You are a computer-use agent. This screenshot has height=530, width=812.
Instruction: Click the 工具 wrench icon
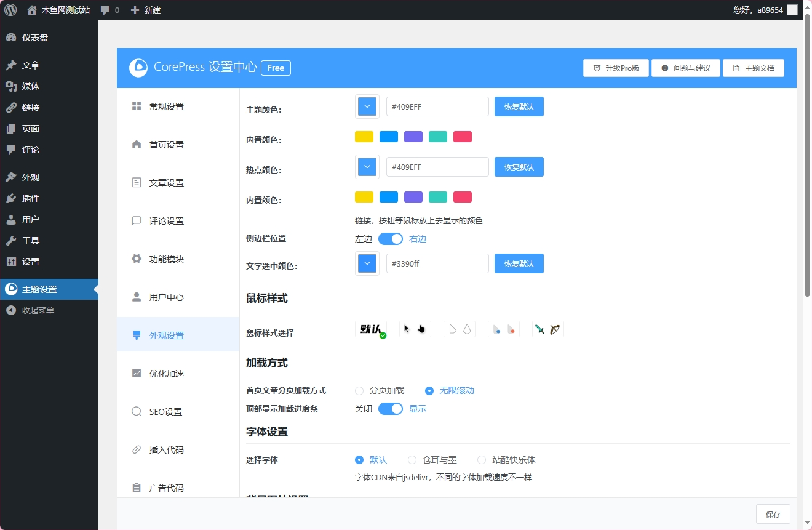tap(11, 241)
